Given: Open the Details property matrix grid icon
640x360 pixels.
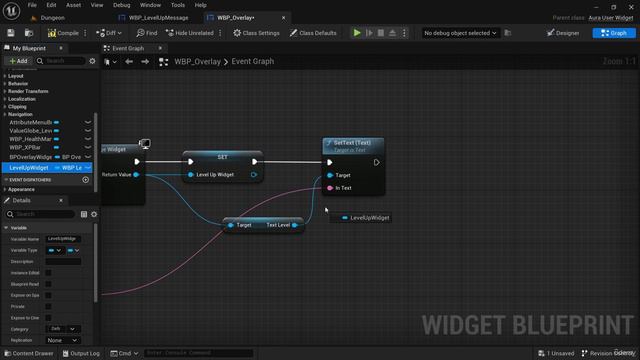Looking at the screenshot, I should (84, 214).
